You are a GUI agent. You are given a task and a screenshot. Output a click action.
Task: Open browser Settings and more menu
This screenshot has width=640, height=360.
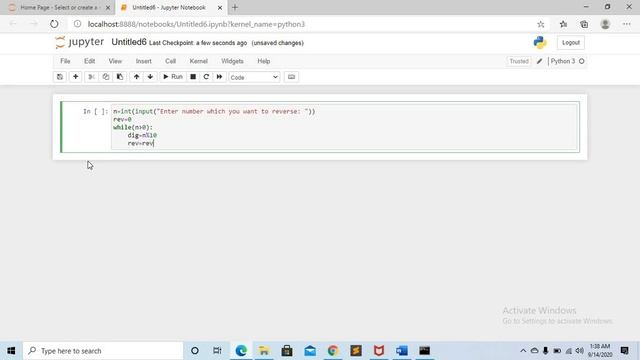coord(627,24)
